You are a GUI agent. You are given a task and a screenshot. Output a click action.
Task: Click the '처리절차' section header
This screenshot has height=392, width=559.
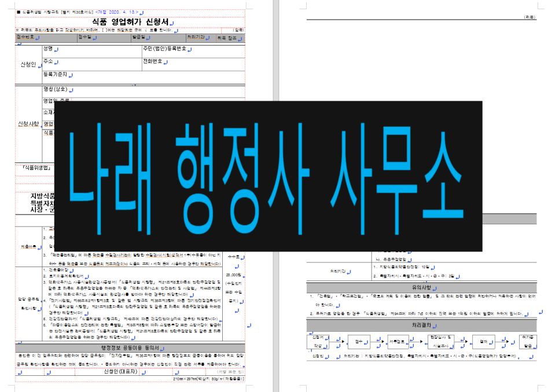421,326
